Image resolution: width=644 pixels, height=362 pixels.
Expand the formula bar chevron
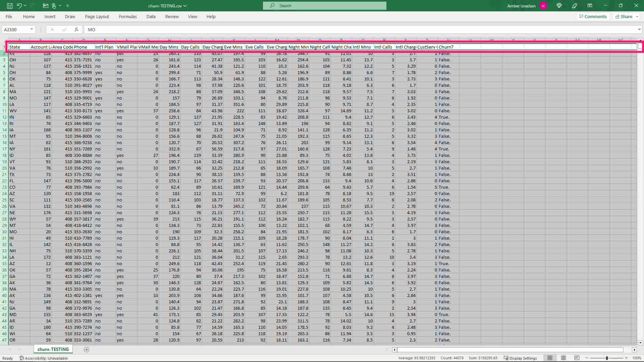click(639, 29)
